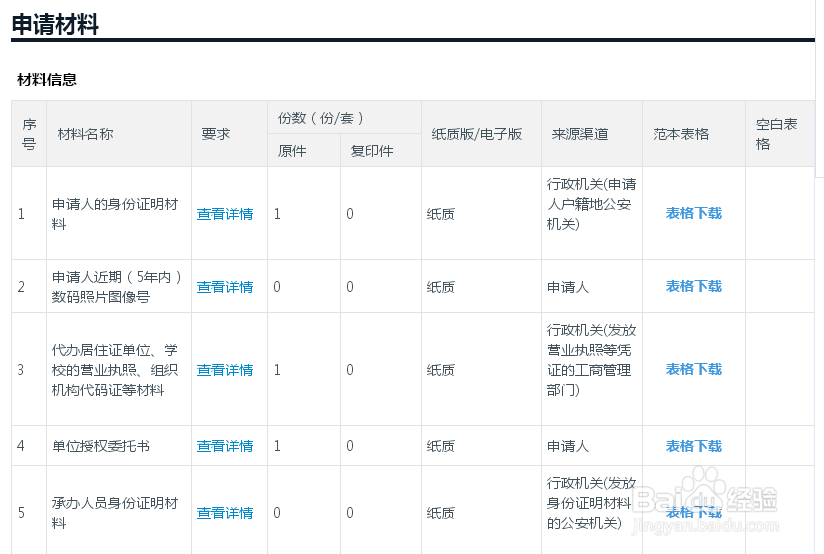Screen dimensions: 824x554
Task: Click the 材料信息 section title
Action: (x=47, y=80)
